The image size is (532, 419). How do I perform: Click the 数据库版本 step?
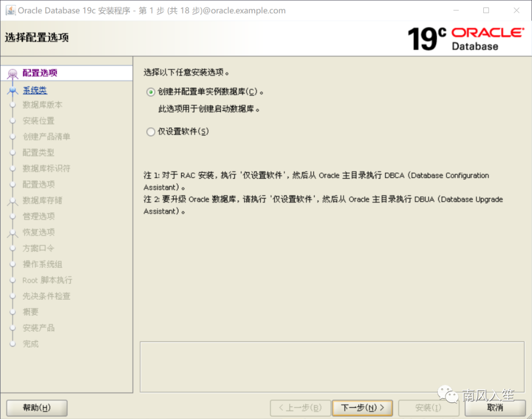point(42,105)
